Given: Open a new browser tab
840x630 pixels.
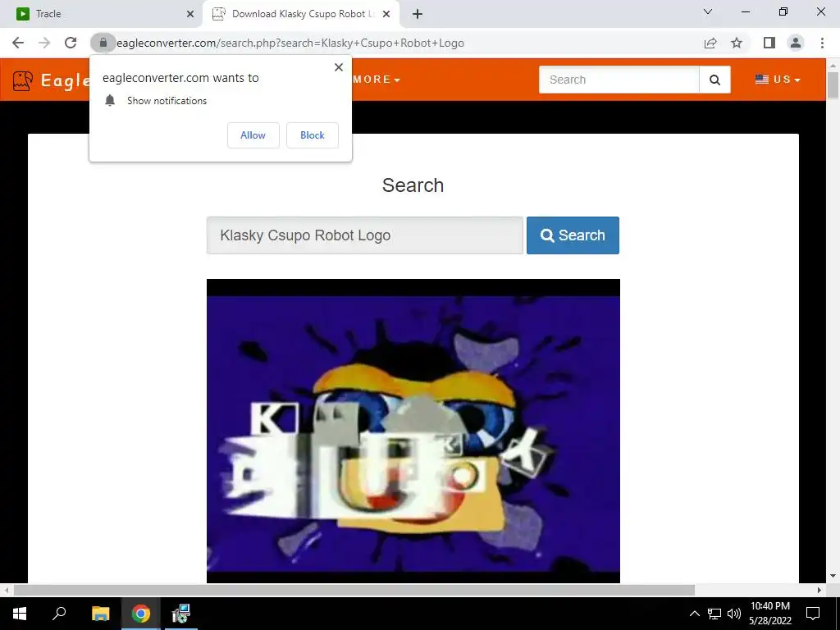Looking at the screenshot, I should click(x=418, y=14).
